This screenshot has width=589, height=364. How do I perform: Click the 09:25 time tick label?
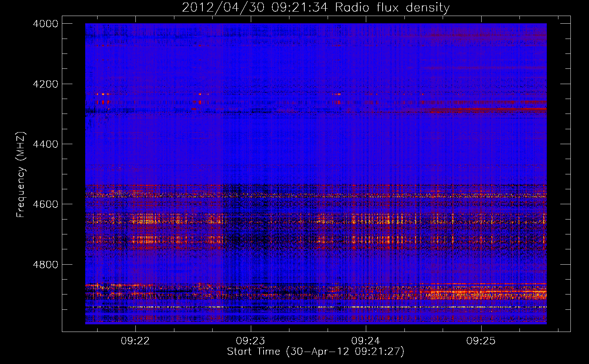click(481, 341)
